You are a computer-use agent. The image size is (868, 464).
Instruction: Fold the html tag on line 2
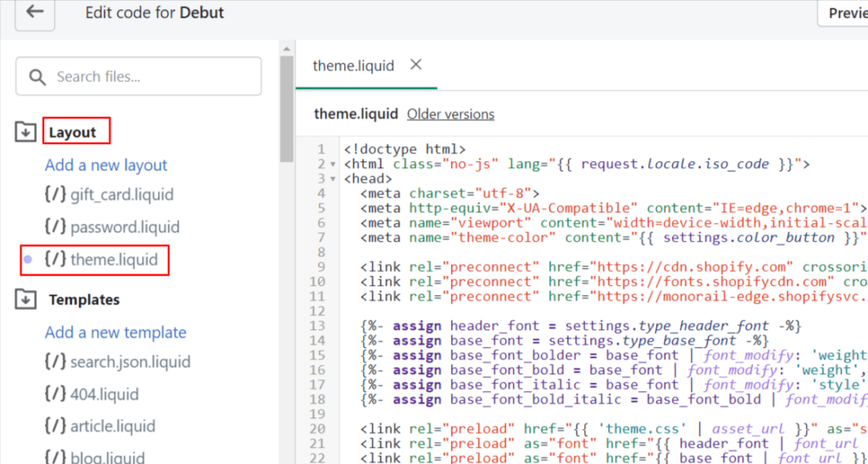pos(332,165)
